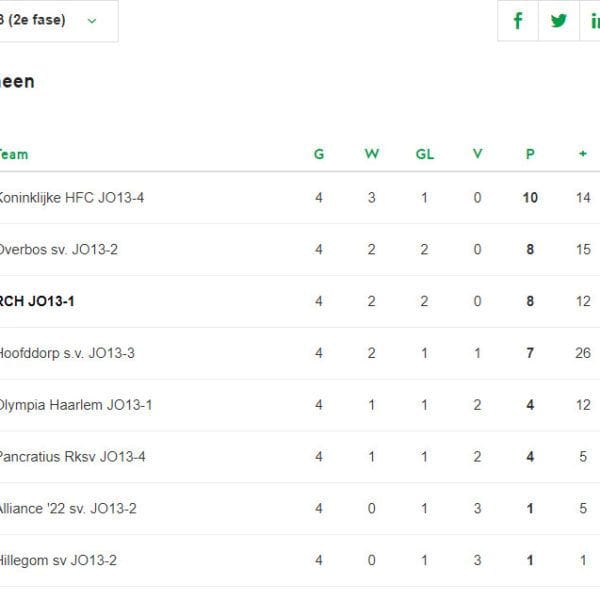
Task: Click the dropdown chevron arrow
Action: pyautogui.click(x=92, y=21)
